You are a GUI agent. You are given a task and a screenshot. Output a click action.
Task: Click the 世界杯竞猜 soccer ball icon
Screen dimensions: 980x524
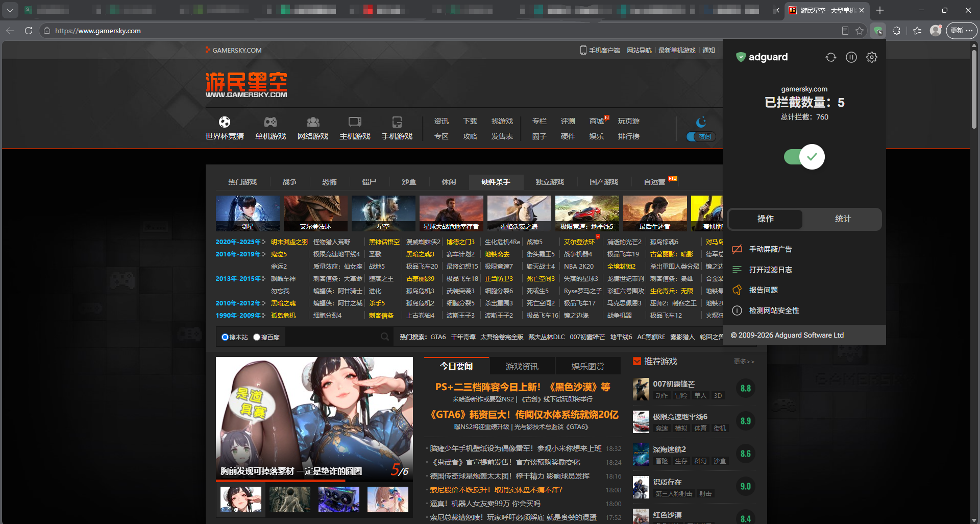click(x=225, y=122)
